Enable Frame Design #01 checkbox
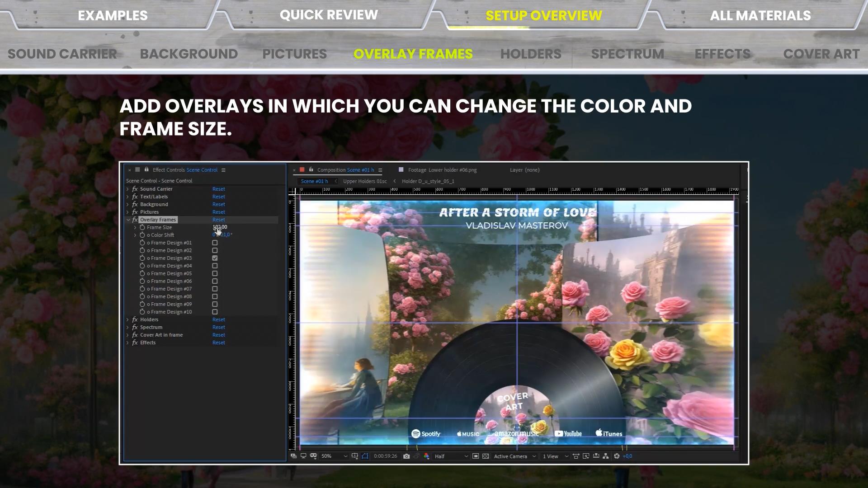The height and width of the screenshot is (488, 868). (x=215, y=243)
